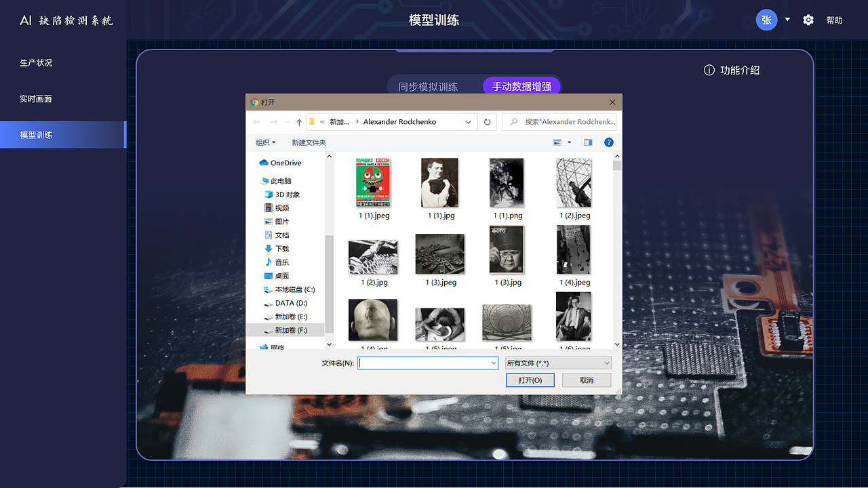Select thumbnail 1 (1).jpeg poster
This screenshot has width=868, height=488.
pos(374,183)
